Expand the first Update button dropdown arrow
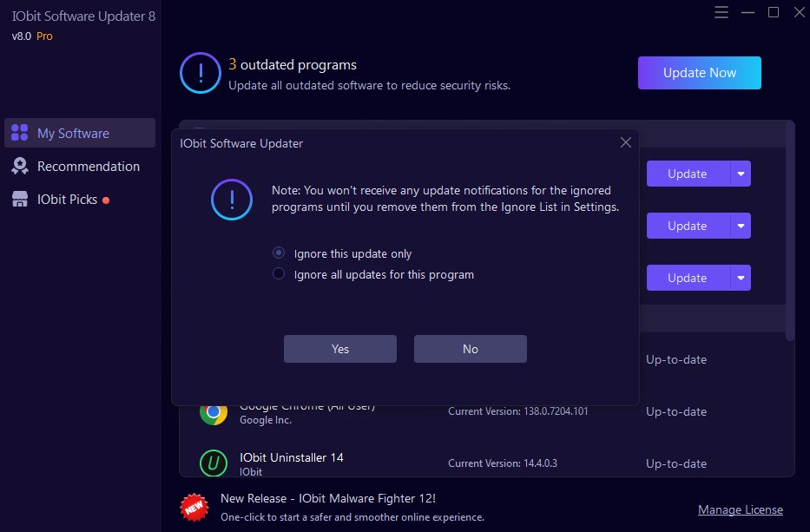This screenshot has height=532, width=810. click(x=741, y=174)
